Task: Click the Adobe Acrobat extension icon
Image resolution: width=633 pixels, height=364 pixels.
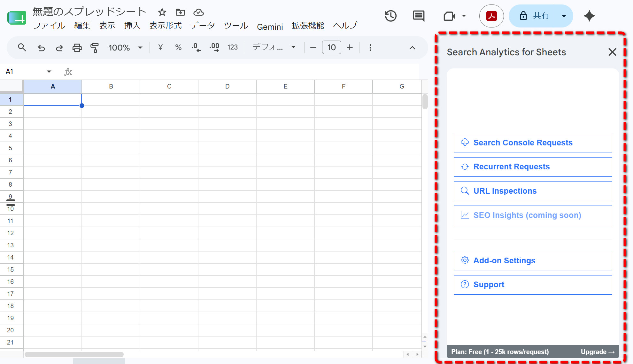Action: click(491, 16)
